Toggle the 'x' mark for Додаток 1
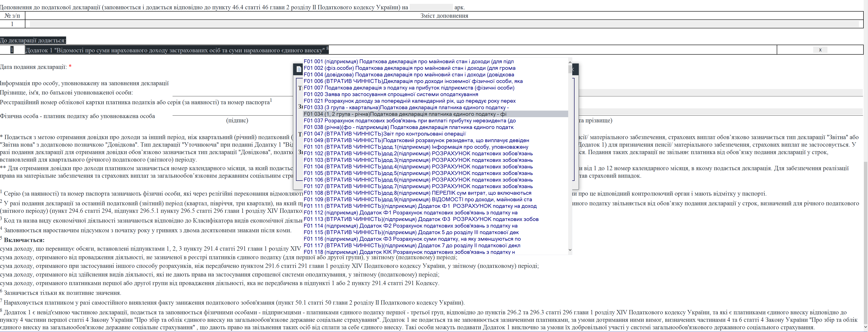Image resolution: width=868 pixels, height=332 pixels. (820, 50)
